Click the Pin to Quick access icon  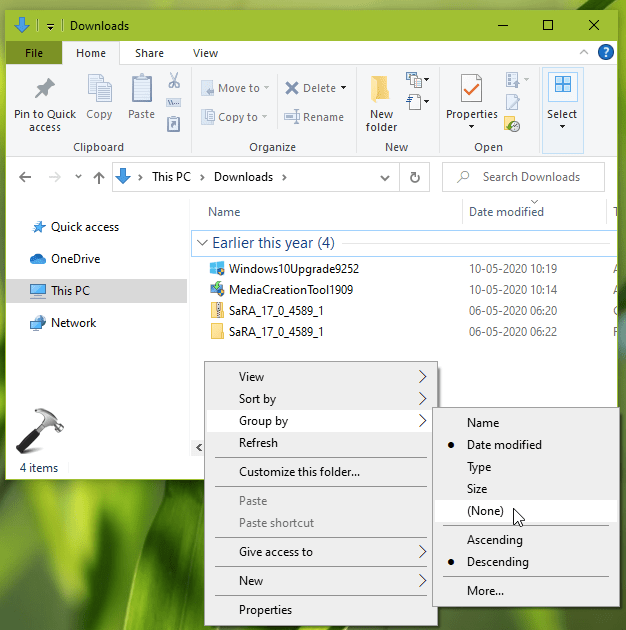click(45, 88)
